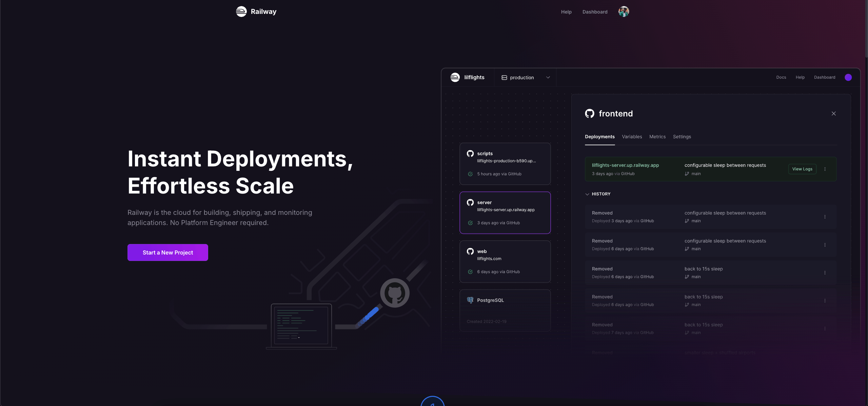Click the PostgreSQL elephant icon
This screenshot has width=868, height=406.
point(470,300)
